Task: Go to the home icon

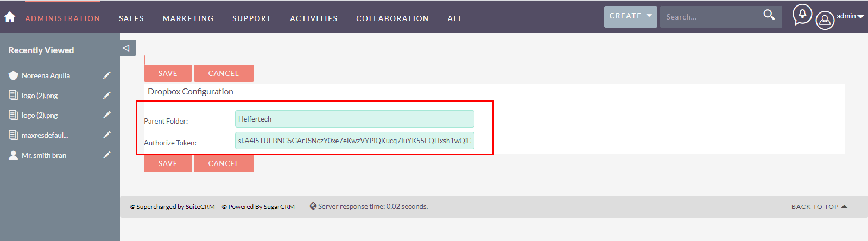Action: 10,17
